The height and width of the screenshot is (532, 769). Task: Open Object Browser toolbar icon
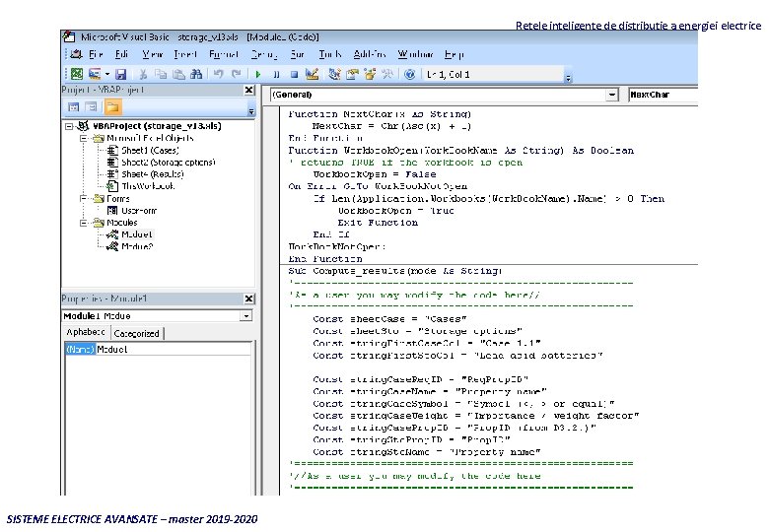click(370, 74)
